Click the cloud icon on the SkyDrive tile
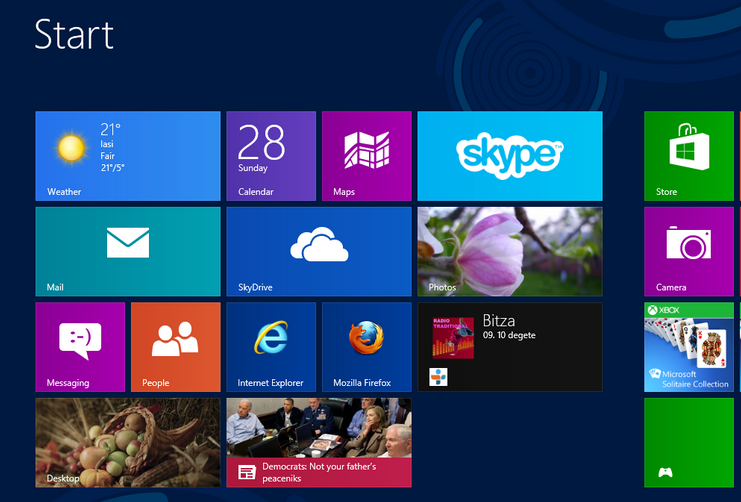741x502 pixels. click(319, 244)
